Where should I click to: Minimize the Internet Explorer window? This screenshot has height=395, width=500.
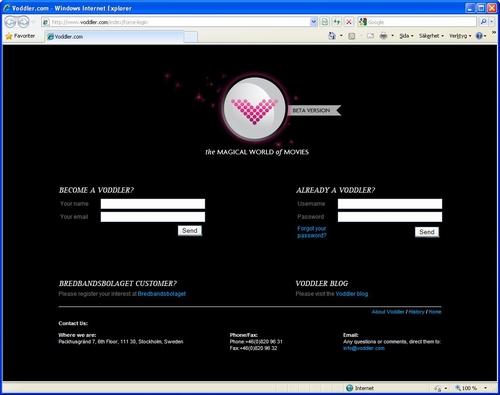[470, 8]
